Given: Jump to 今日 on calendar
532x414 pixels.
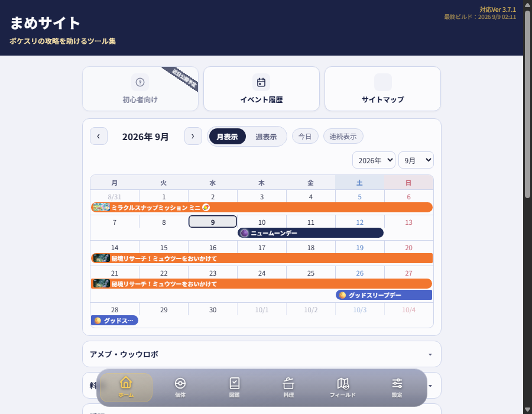Looking at the screenshot, I should [x=305, y=136].
